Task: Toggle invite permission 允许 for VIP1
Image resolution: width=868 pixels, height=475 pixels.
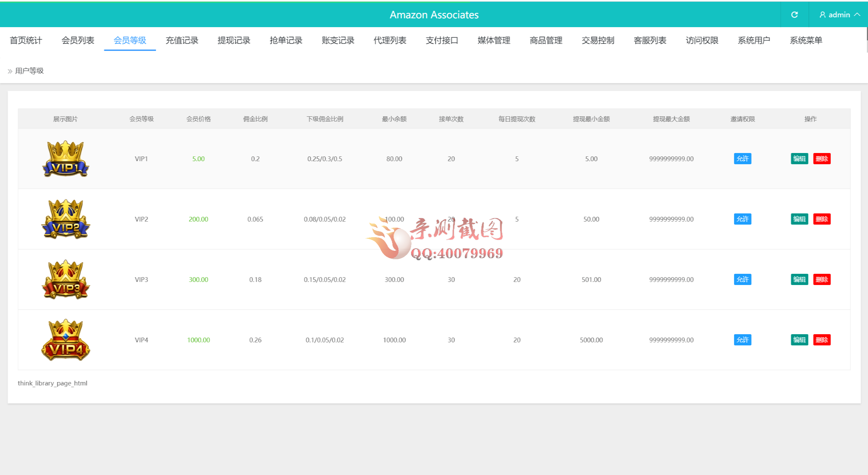Action: (x=743, y=158)
